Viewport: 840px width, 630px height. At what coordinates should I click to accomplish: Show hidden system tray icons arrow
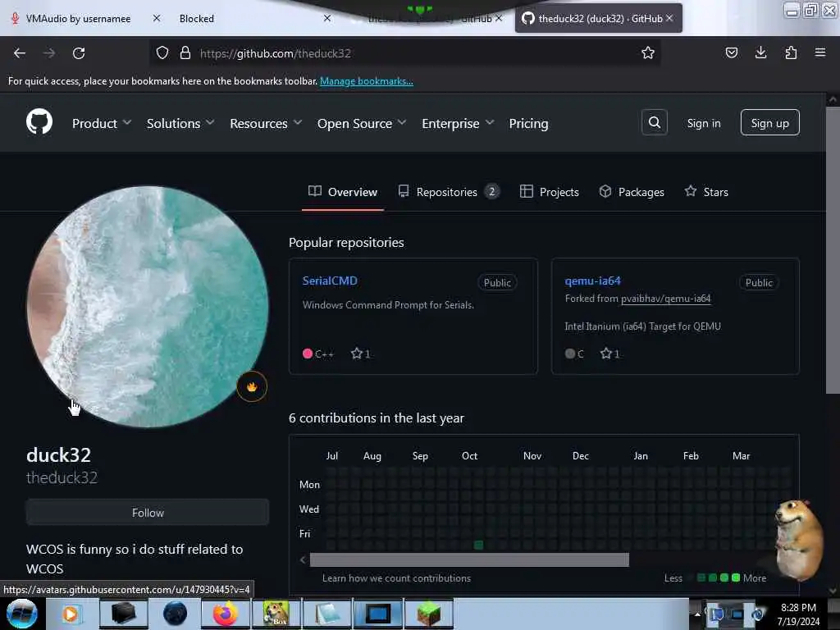pos(697,614)
